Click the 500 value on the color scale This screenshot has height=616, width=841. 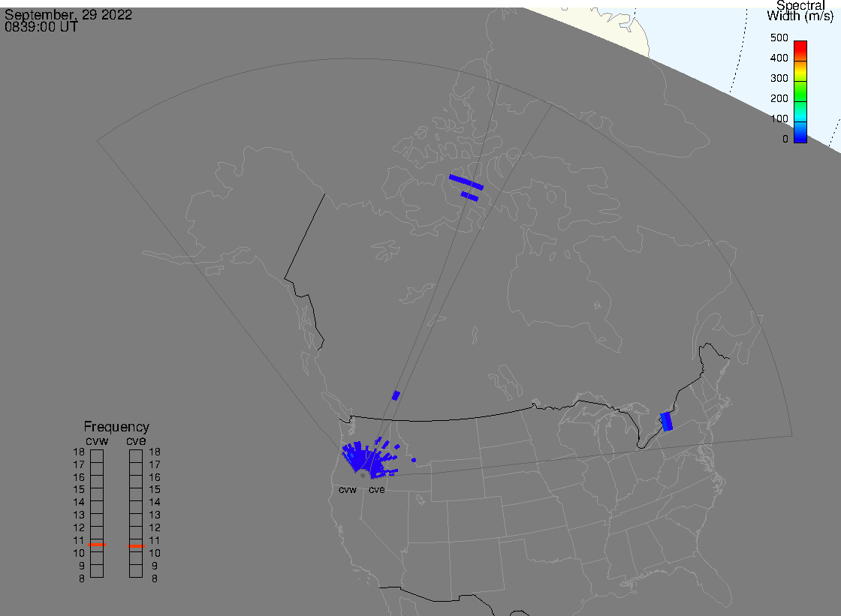tap(779, 38)
